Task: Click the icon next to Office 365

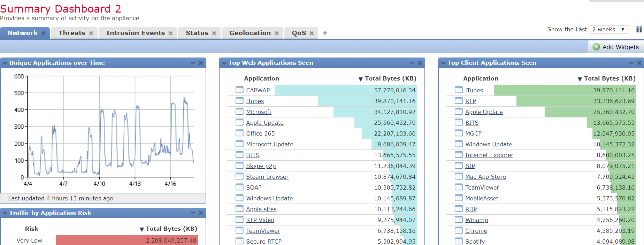Action: (x=239, y=133)
